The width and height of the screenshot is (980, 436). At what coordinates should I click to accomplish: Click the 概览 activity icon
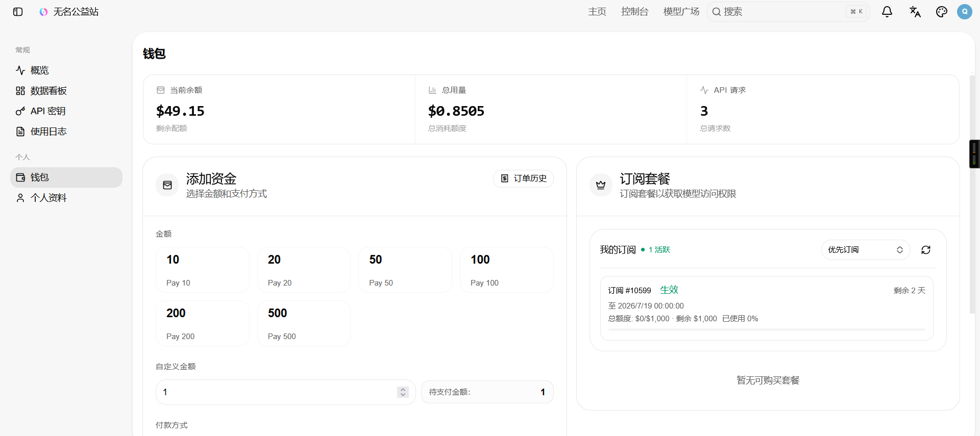pos(20,70)
